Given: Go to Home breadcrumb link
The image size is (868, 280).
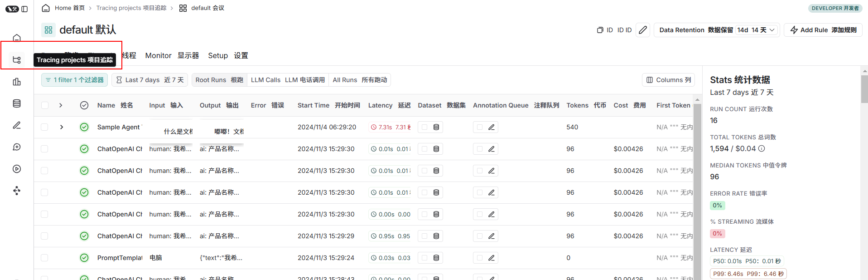Looking at the screenshot, I should (69, 8).
